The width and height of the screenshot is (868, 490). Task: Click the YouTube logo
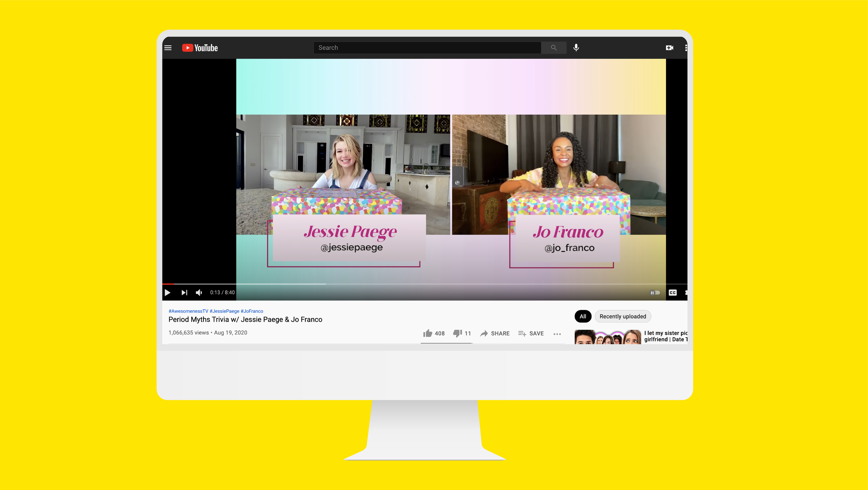pos(200,48)
